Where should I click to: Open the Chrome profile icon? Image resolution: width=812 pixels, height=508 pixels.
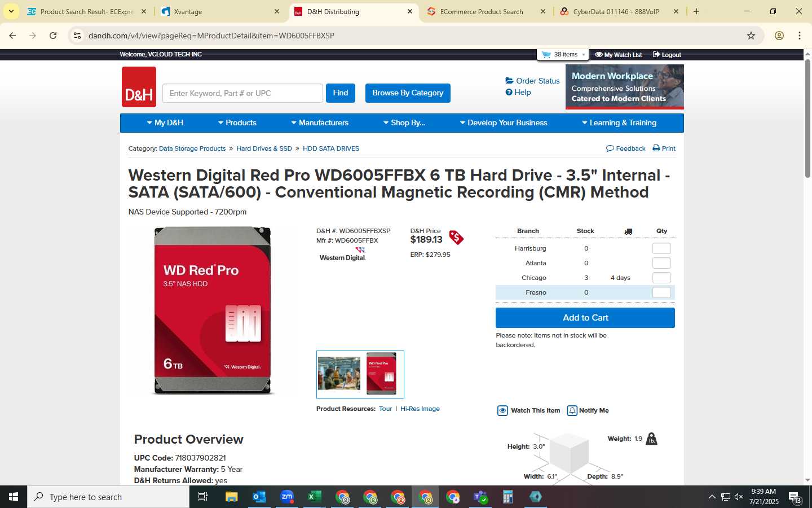(779, 36)
